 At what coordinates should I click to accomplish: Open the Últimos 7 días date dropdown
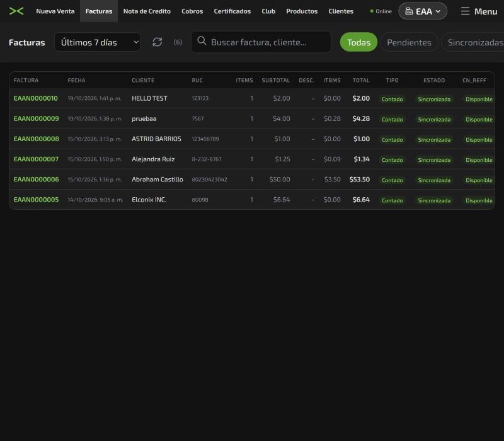pyautogui.click(x=98, y=42)
